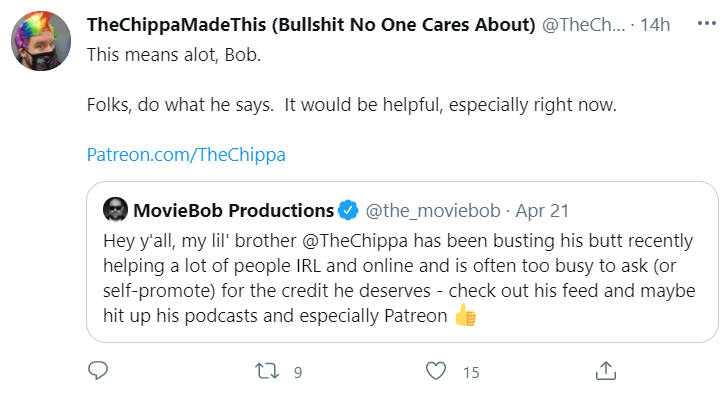This screenshot has width=728, height=393.
Task: Open the 14h timestamp link
Action: tap(655, 25)
